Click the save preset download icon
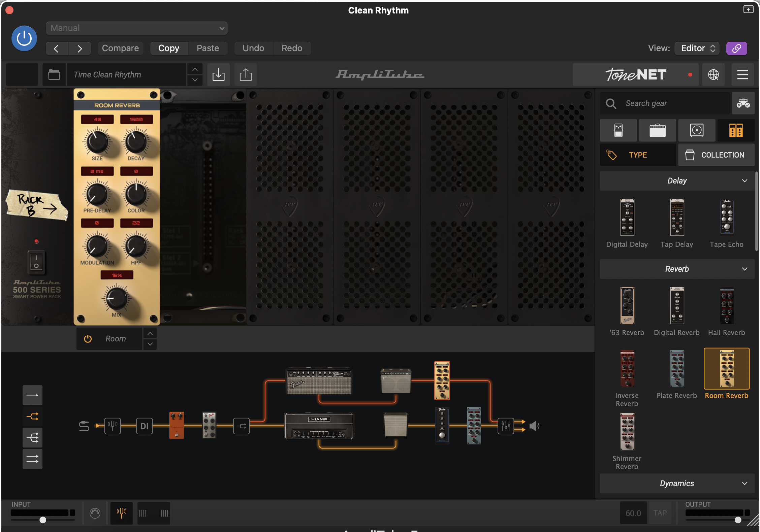 click(x=218, y=75)
